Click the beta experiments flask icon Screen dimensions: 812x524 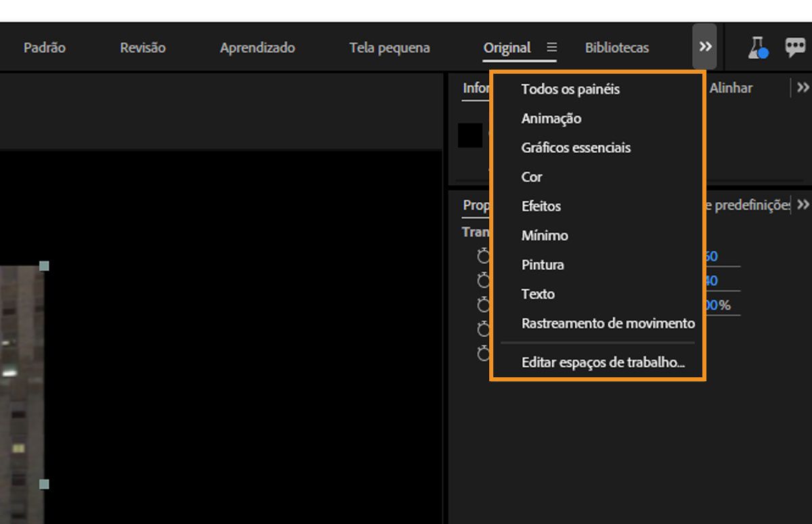(x=759, y=47)
